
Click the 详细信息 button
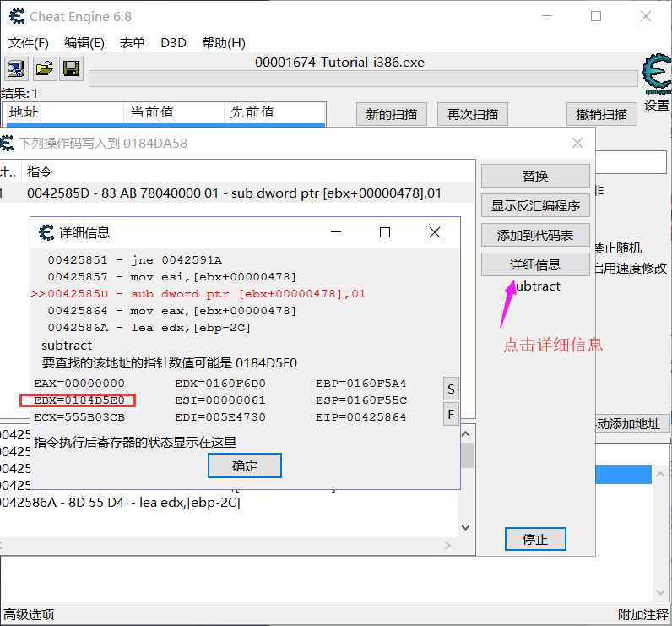(534, 264)
